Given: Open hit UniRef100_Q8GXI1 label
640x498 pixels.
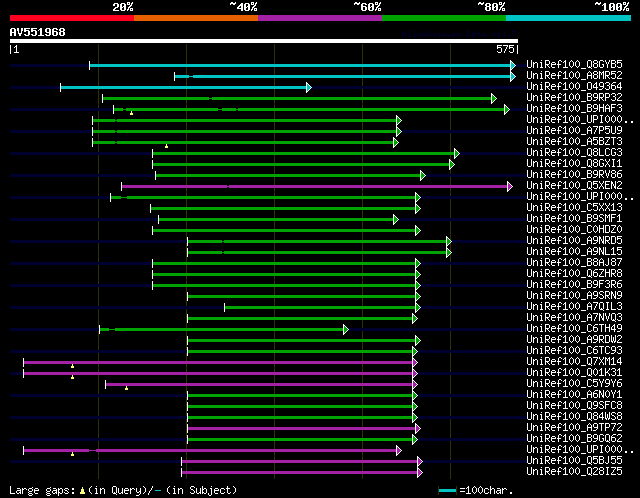Looking at the screenshot, I should pyautogui.click(x=574, y=164).
